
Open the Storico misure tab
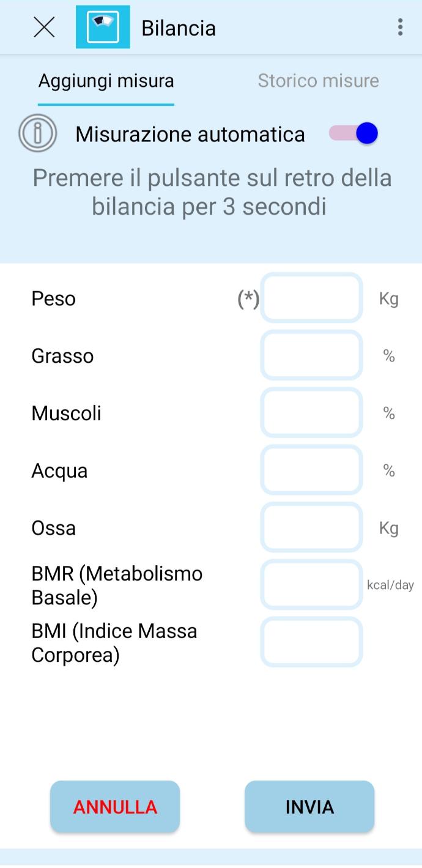(318, 81)
